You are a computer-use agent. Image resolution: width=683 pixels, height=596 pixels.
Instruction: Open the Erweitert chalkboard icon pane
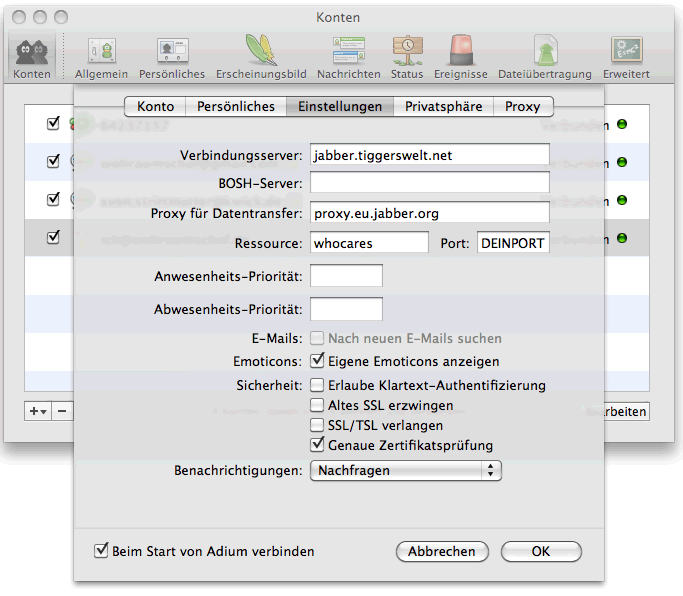pos(626,58)
